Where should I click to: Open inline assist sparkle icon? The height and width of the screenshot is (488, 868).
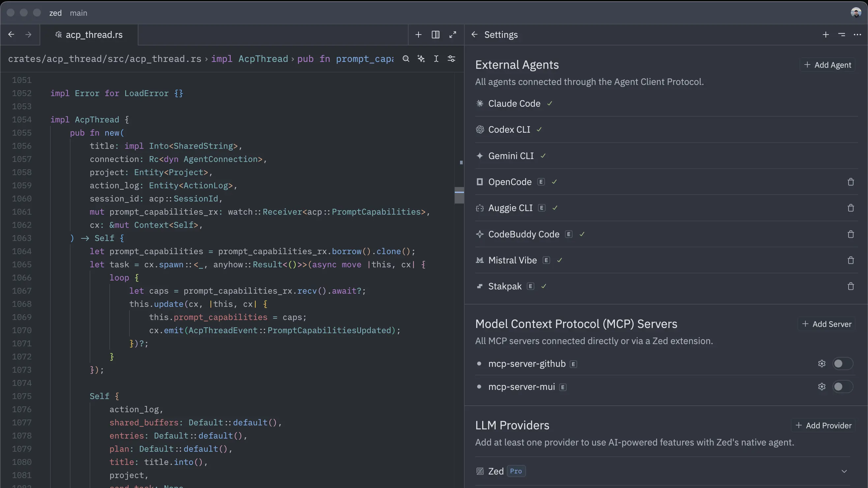tap(421, 59)
